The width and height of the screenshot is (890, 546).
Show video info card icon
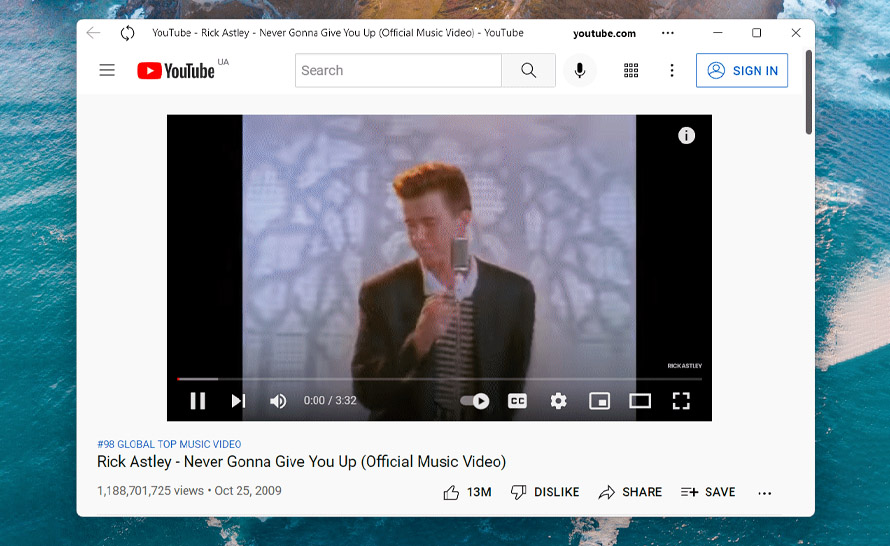tap(686, 136)
